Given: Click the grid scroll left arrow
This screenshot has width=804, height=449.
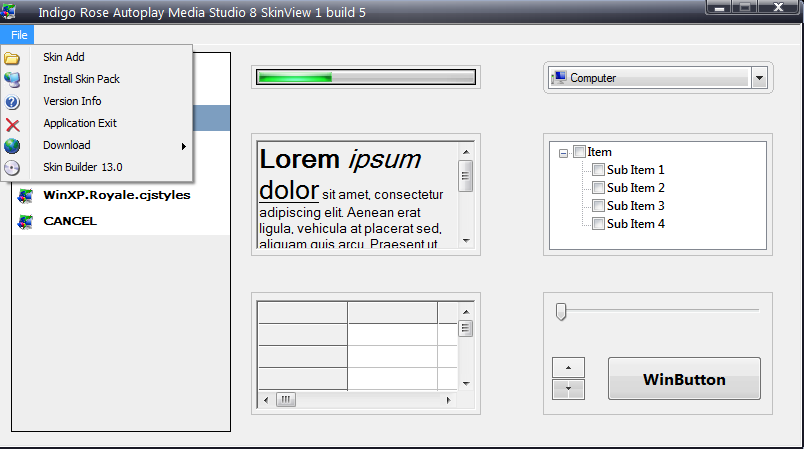Looking at the screenshot, I should 266,400.
